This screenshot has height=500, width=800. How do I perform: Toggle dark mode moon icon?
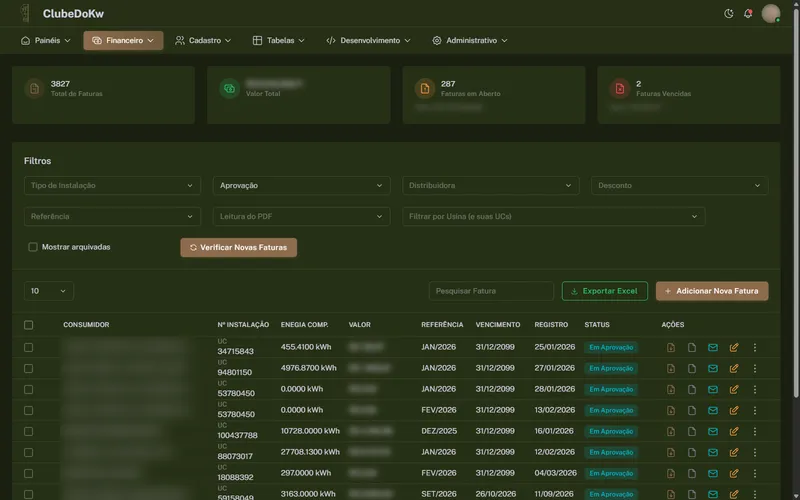point(729,14)
